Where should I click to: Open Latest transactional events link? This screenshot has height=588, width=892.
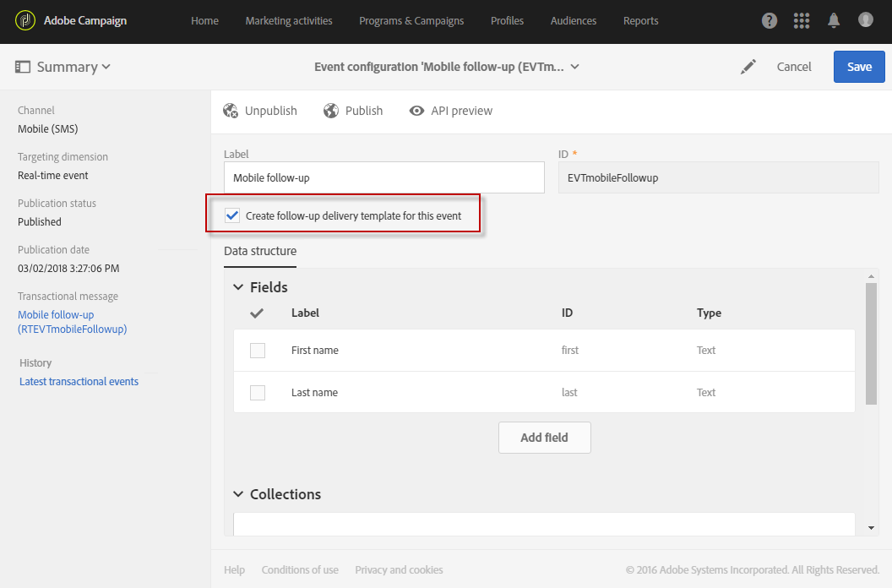[x=79, y=382]
